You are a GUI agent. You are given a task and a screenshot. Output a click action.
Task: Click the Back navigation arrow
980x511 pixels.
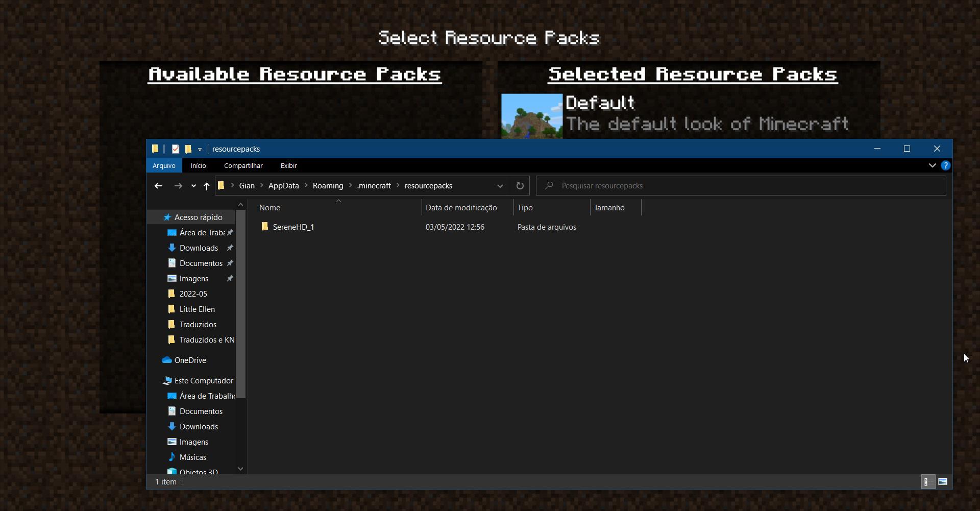click(158, 186)
